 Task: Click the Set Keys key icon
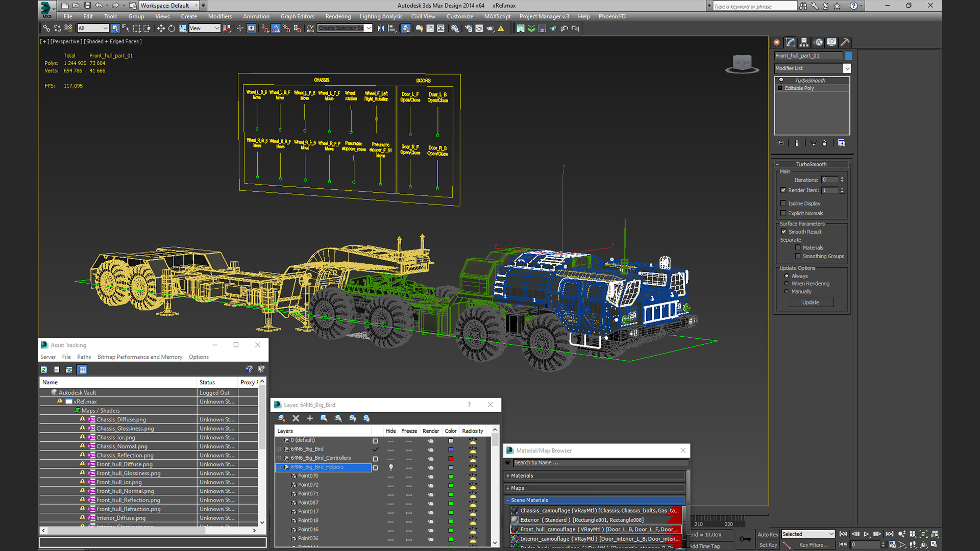pos(745,539)
